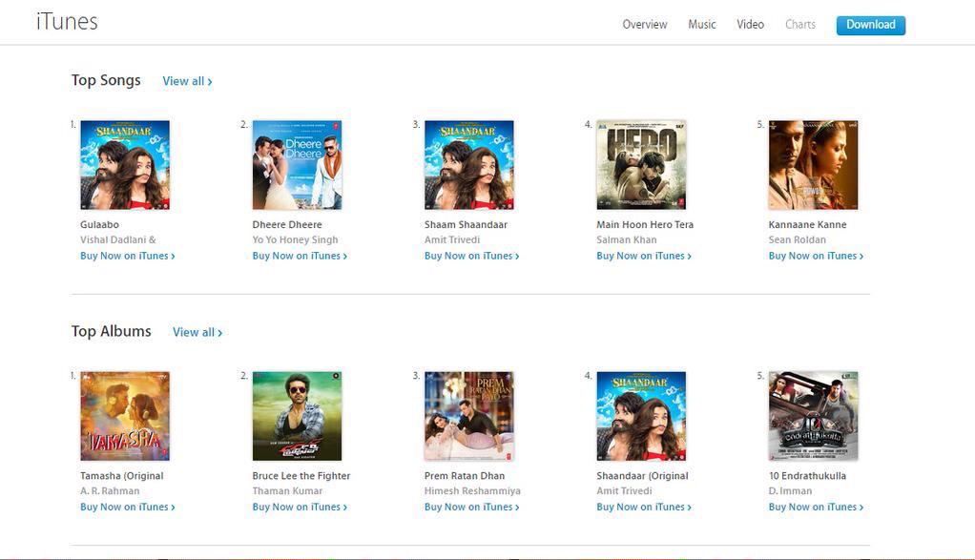
Task: Buy Main Hoon Hero Tera on iTunes
Action: click(x=644, y=256)
